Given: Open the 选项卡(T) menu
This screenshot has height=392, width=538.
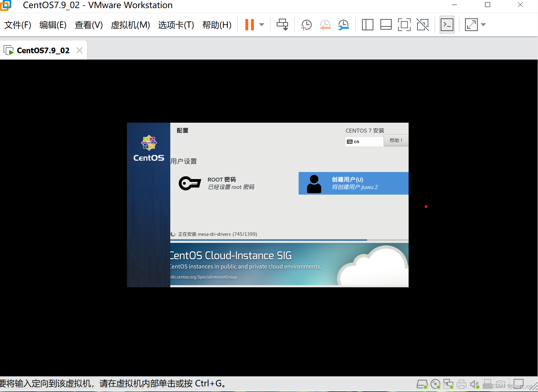Looking at the screenshot, I should click(x=176, y=25).
